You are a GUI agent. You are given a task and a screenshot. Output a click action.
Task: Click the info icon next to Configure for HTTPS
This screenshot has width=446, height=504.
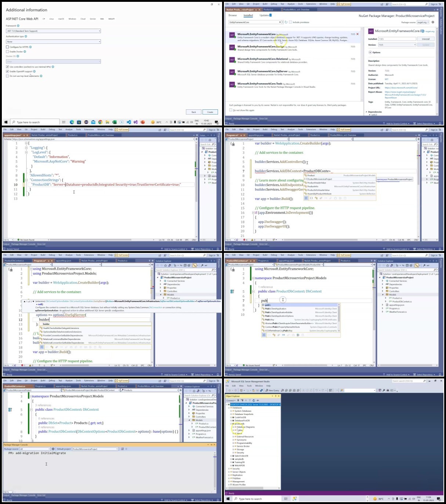point(30,47)
